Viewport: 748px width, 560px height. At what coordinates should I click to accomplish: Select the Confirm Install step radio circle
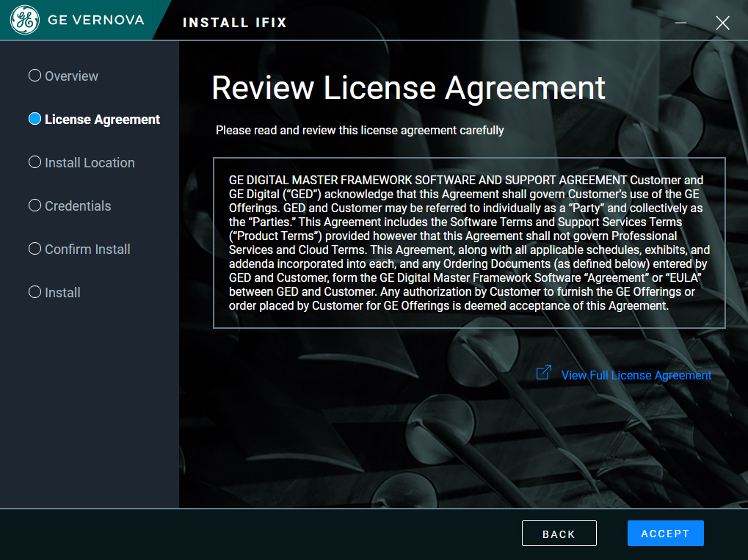click(35, 249)
